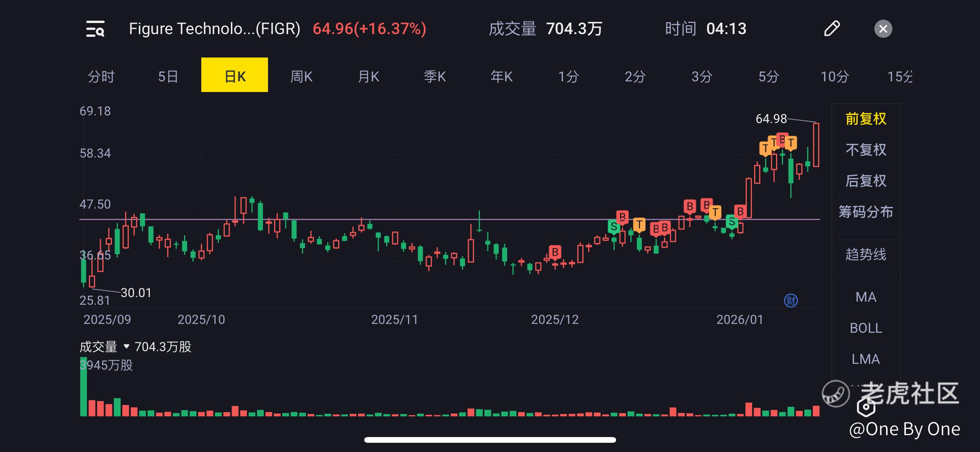Close the chart with the X button
980x452 pixels.
click(883, 29)
